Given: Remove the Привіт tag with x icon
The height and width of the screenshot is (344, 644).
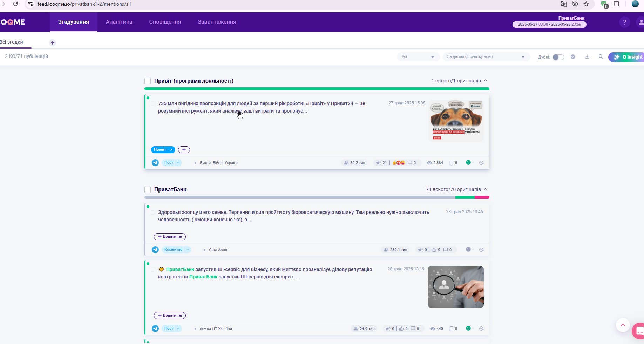Looking at the screenshot, I should pos(171,150).
